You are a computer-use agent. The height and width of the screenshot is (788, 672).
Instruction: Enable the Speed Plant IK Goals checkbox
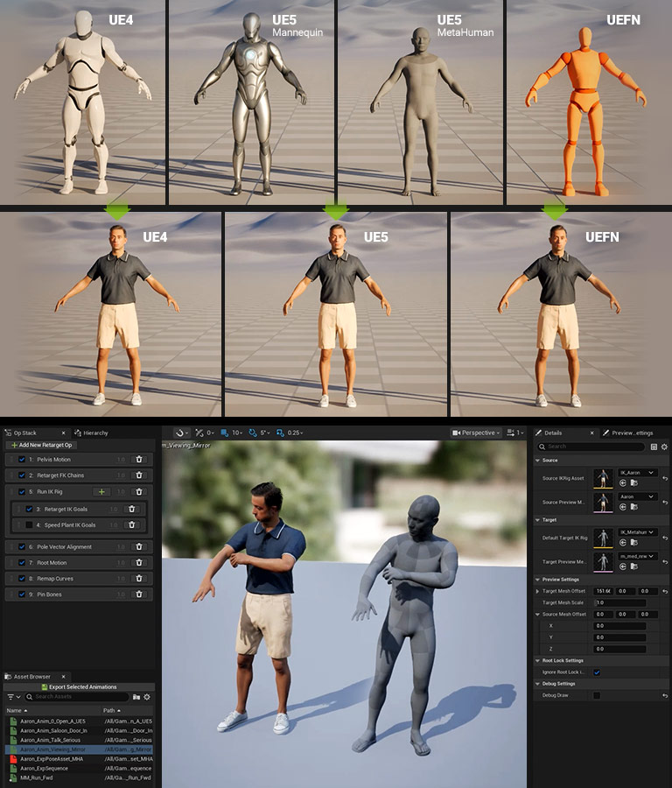pos(29,524)
